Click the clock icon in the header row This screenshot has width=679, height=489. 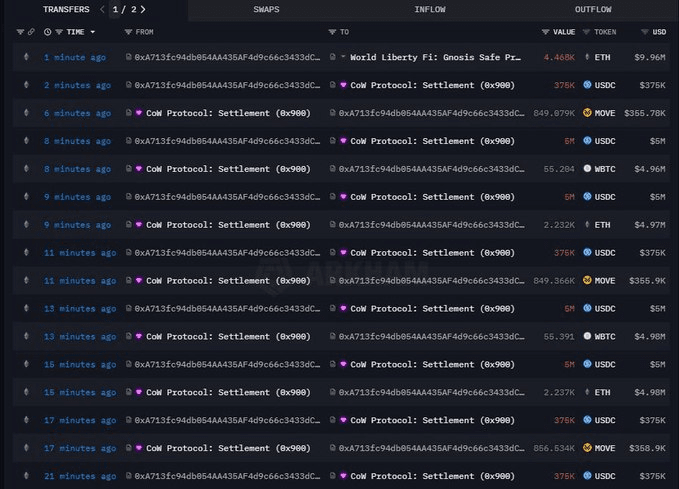[x=47, y=32]
